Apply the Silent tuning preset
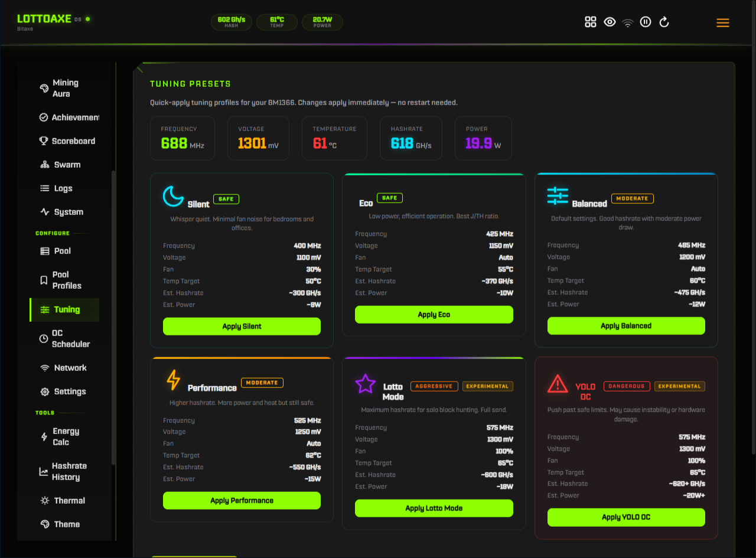 242,327
